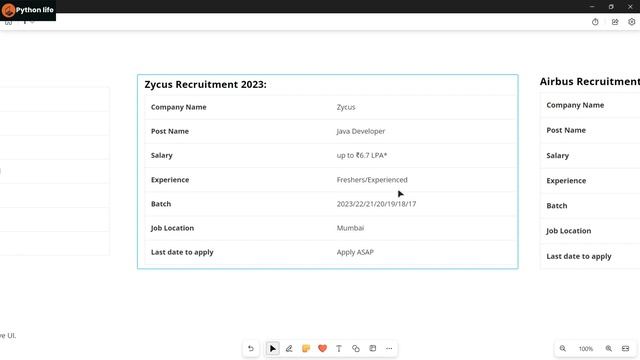The width and height of the screenshot is (640, 360).
Task: Open the Shapes and lines tool
Action: 356,349
